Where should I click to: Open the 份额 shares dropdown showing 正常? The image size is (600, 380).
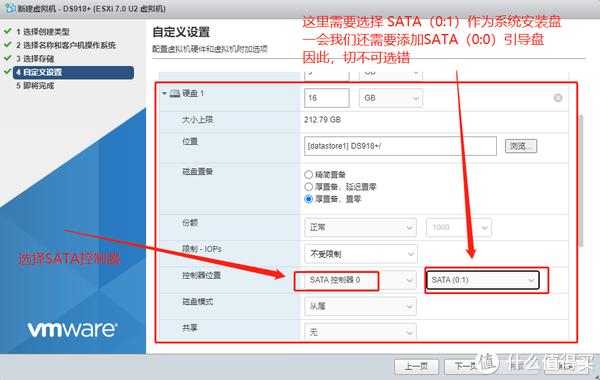click(x=360, y=227)
